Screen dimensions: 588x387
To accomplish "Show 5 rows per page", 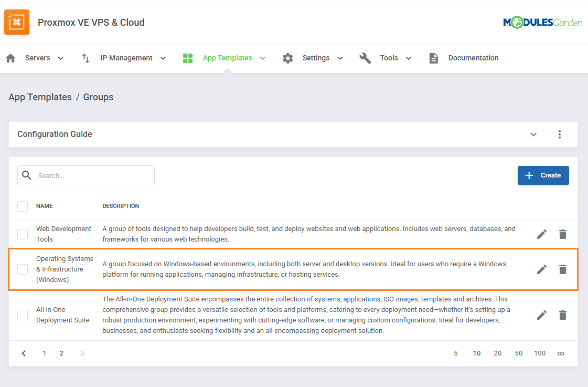I will [456, 353].
